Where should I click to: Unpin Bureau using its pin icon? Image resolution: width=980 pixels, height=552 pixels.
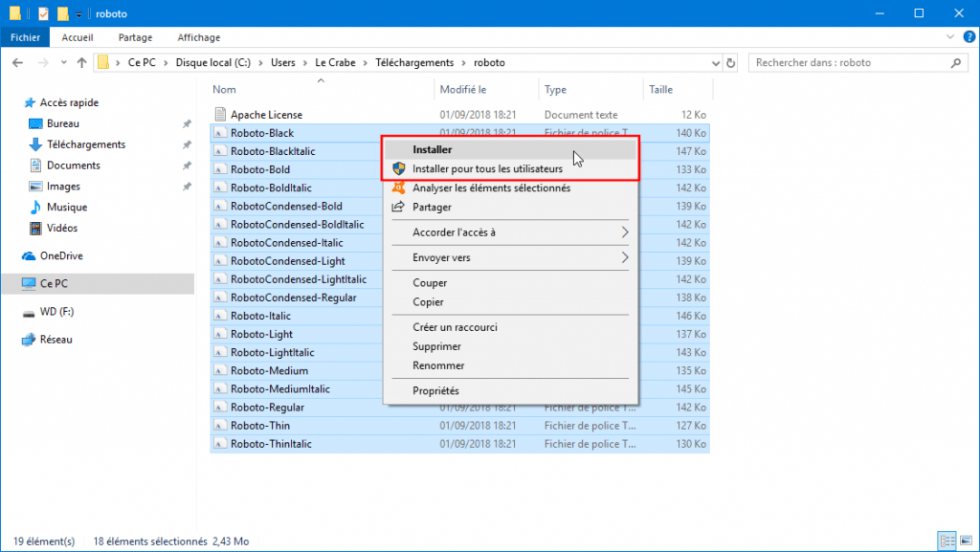(x=187, y=123)
